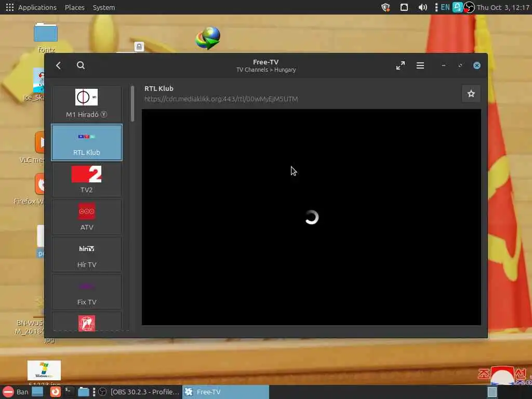The height and width of the screenshot is (399, 532).
Task: Open the Places menu
Action: point(75,7)
